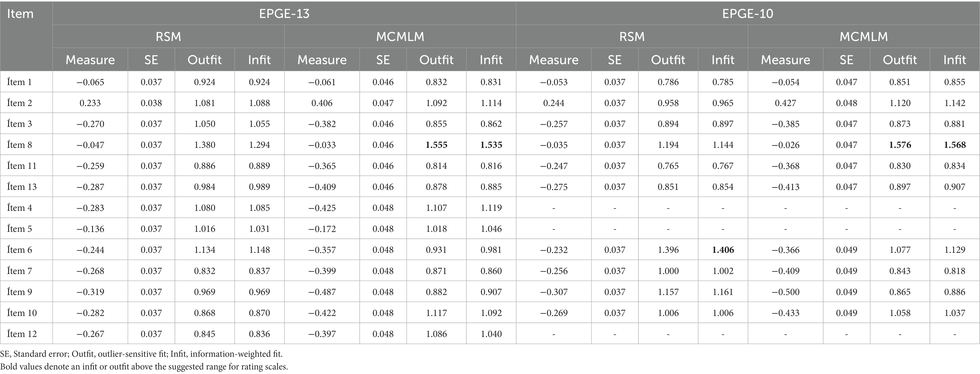980x374 pixels.
Task: Select the Ítem 1 row label
Action: coord(19,82)
